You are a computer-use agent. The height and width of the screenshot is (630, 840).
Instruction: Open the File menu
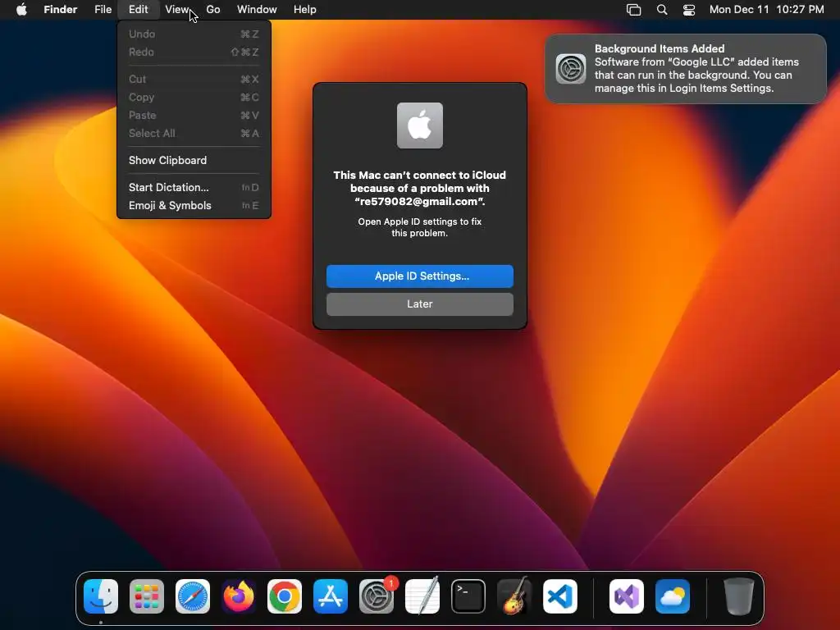pos(103,10)
